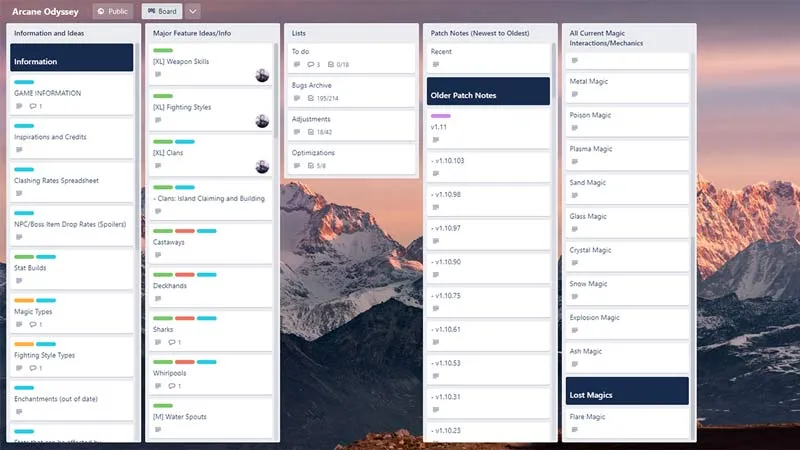Click the Public visibility button

(x=112, y=11)
